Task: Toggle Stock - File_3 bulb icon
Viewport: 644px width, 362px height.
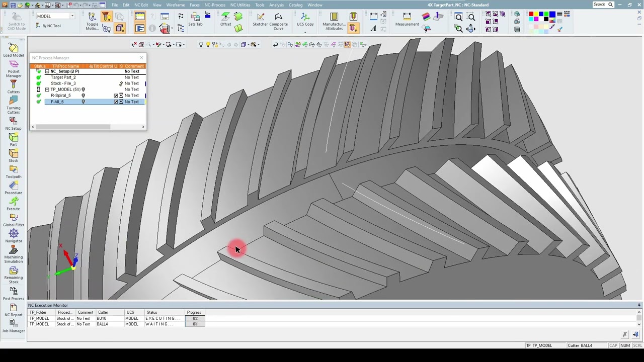Action: coord(121,83)
